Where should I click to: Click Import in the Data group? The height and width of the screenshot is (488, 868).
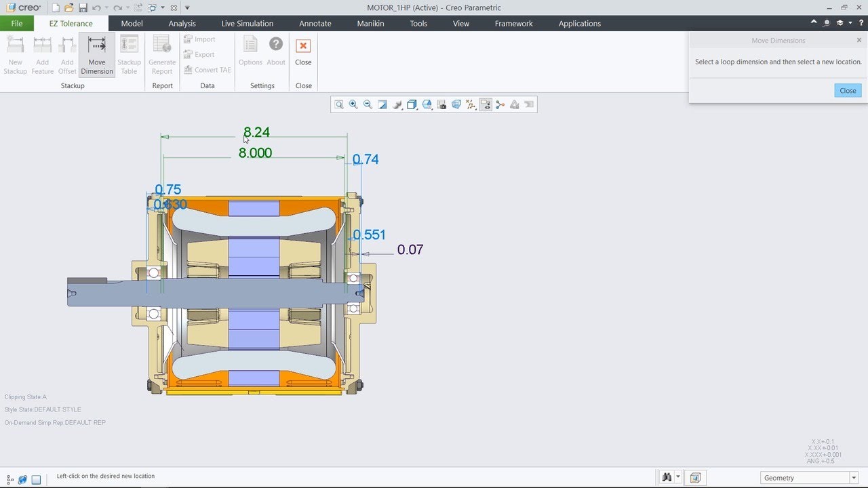click(199, 39)
